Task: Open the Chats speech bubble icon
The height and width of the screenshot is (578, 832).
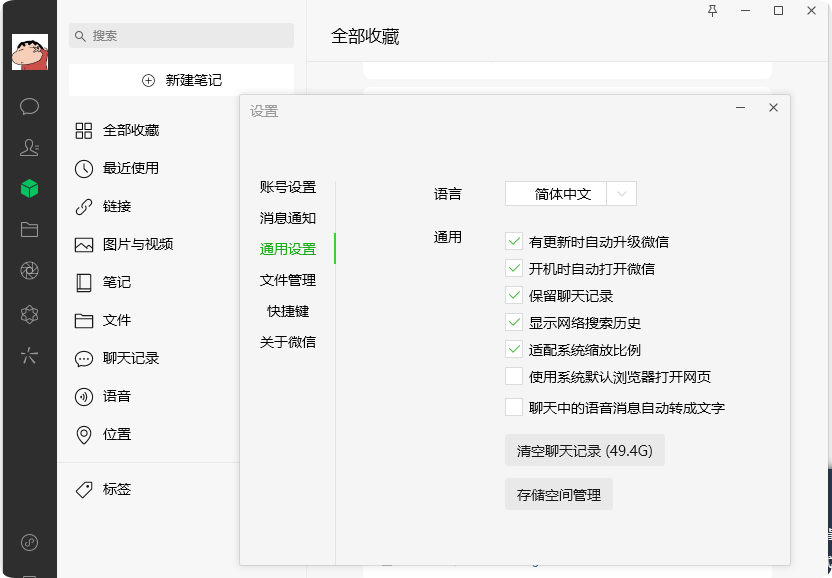Action: 29,106
